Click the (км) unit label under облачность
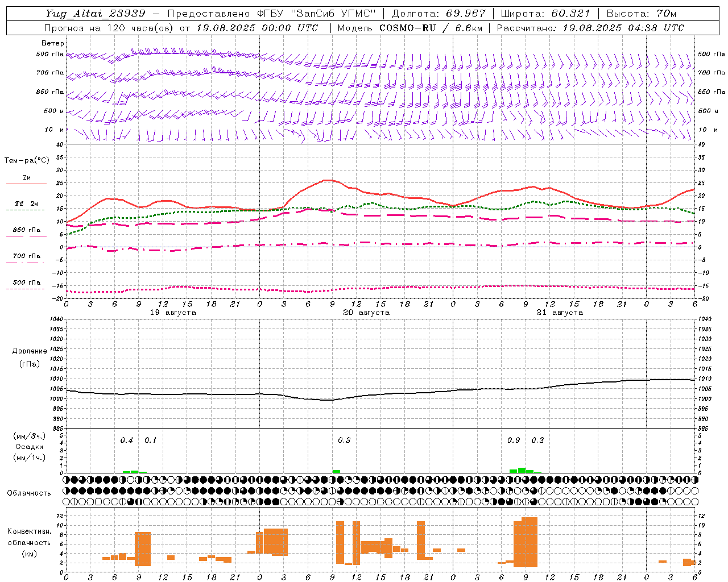 29,554
